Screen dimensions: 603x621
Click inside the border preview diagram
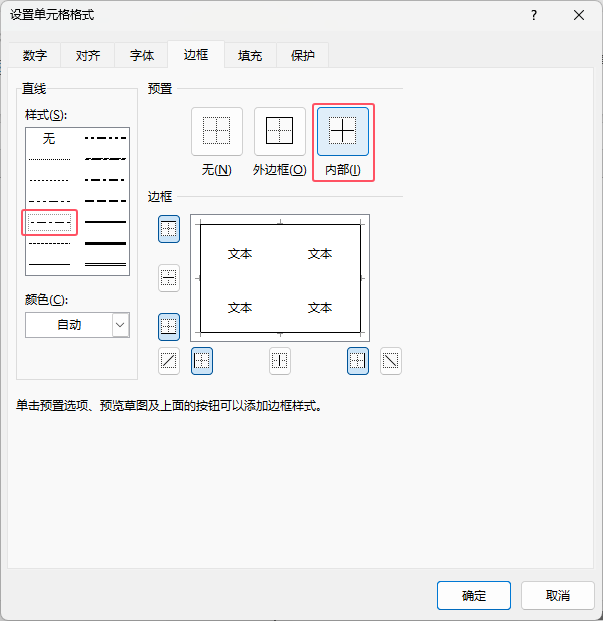(280, 278)
